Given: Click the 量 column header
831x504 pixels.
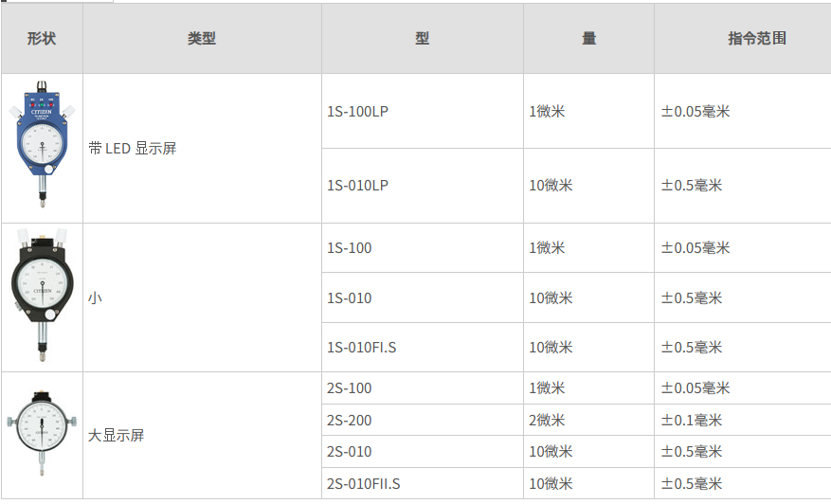Looking at the screenshot, I should 588,38.
